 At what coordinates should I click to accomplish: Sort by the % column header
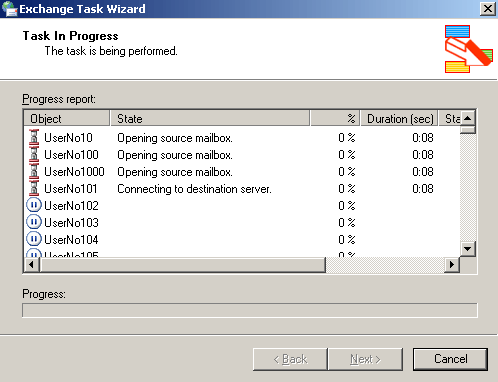(335, 119)
